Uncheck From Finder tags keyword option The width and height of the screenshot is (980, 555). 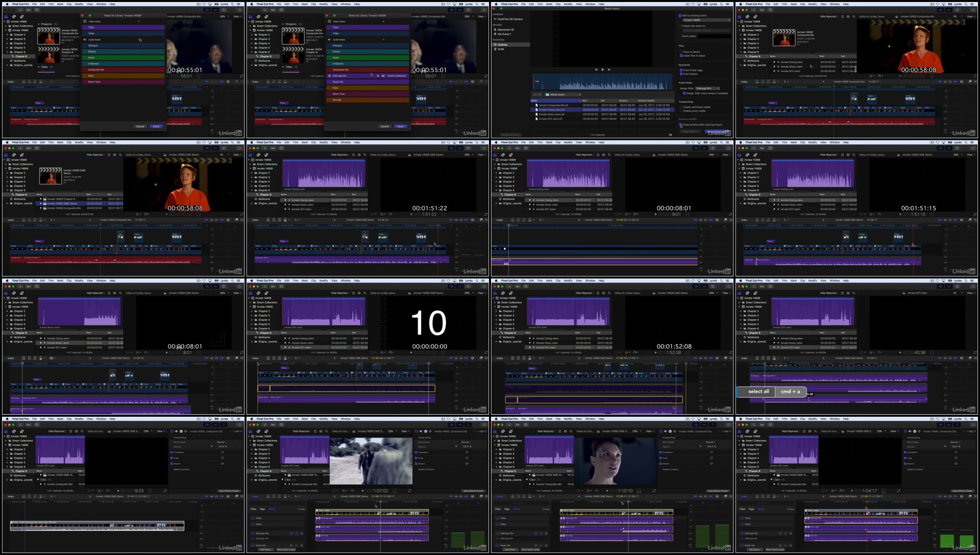(x=681, y=70)
